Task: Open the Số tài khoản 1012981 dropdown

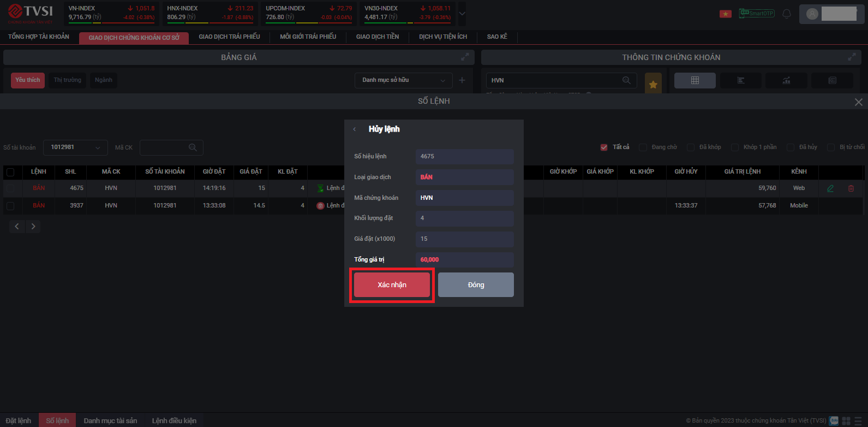Action: pyautogui.click(x=75, y=147)
